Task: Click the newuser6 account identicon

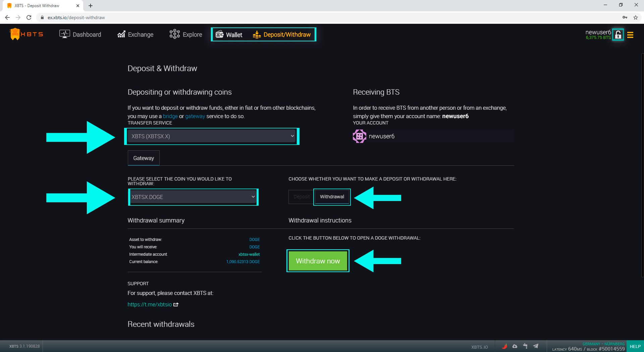Action: (x=359, y=136)
